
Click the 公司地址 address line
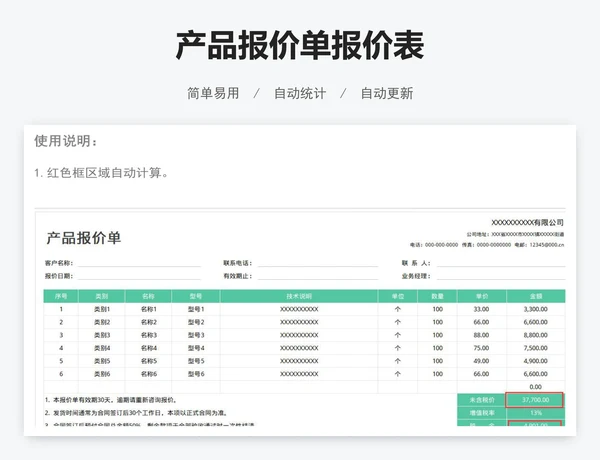coord(515,234)
